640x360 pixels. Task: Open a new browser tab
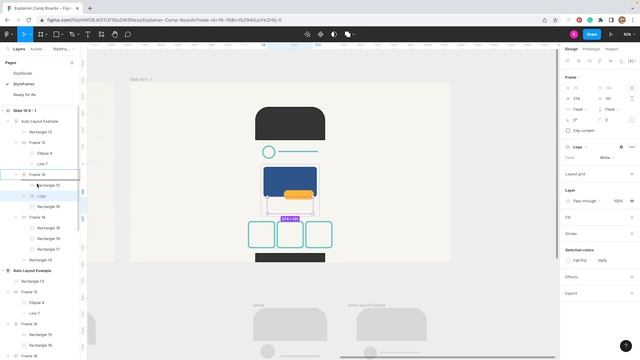click(90, 8)
